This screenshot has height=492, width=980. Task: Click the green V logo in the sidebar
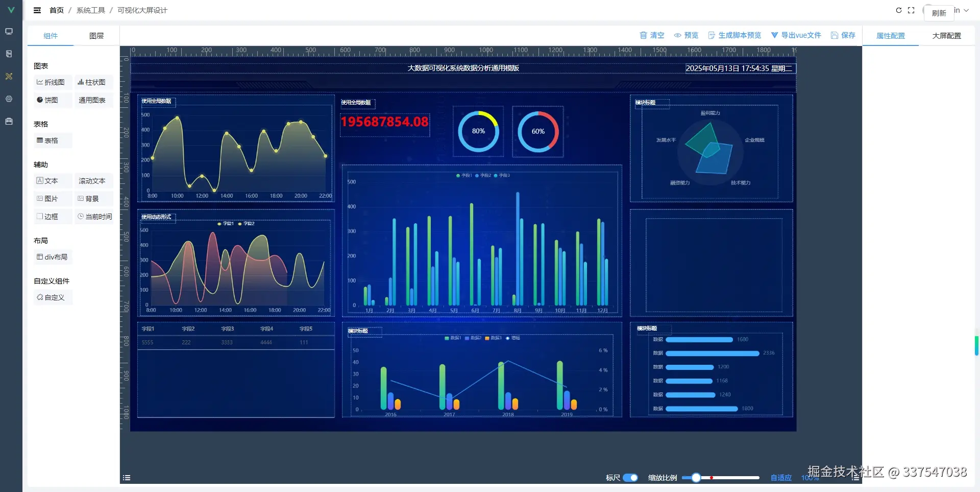pos(11,10)
